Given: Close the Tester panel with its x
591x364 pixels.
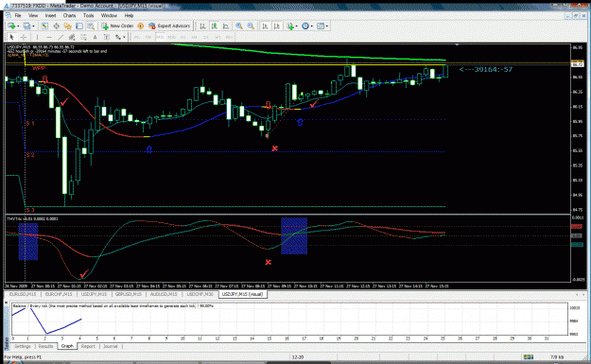Looking at the screenshot, I should tap(6, 303).
